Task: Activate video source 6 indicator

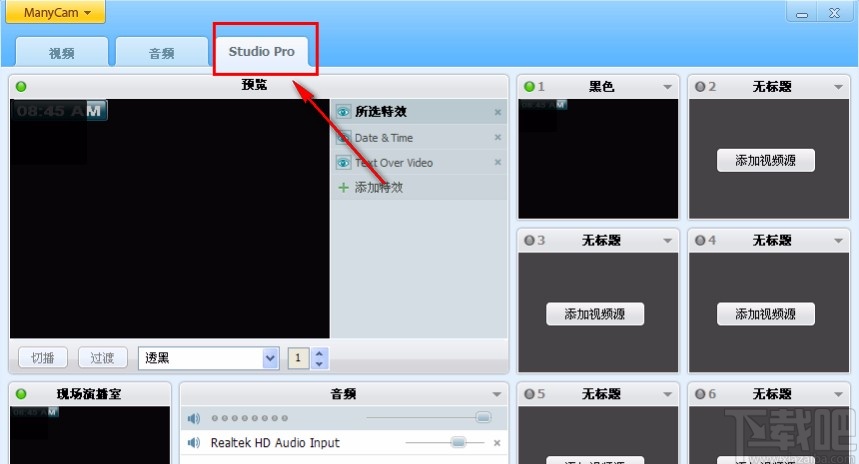Action: 700,394
